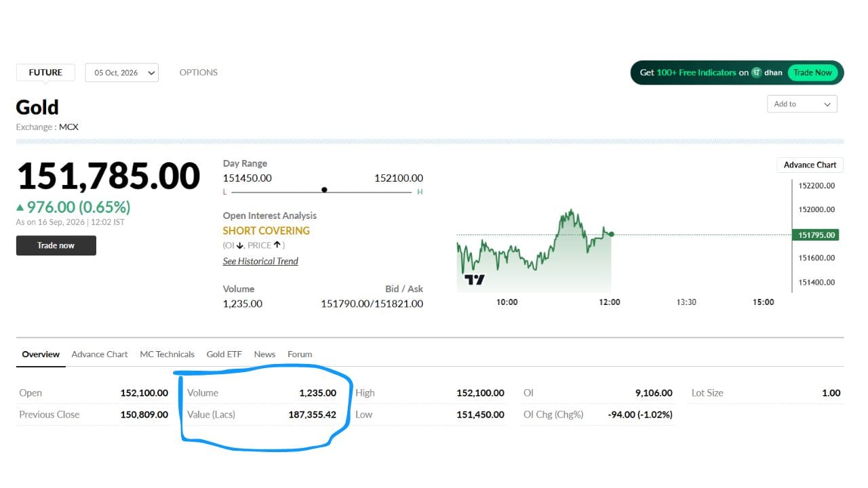Select the FUTURE tab
Viewport: 868px width, 488px height.
click(45, 73)
